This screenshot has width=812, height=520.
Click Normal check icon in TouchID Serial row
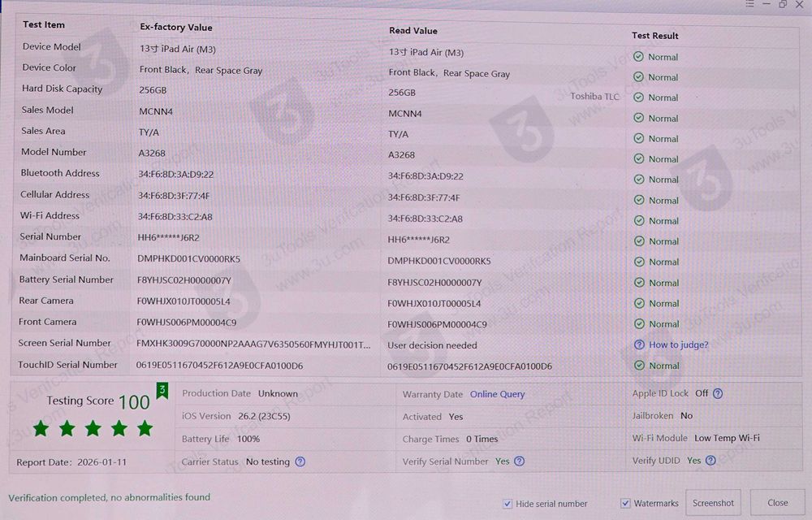pos(640,365)
